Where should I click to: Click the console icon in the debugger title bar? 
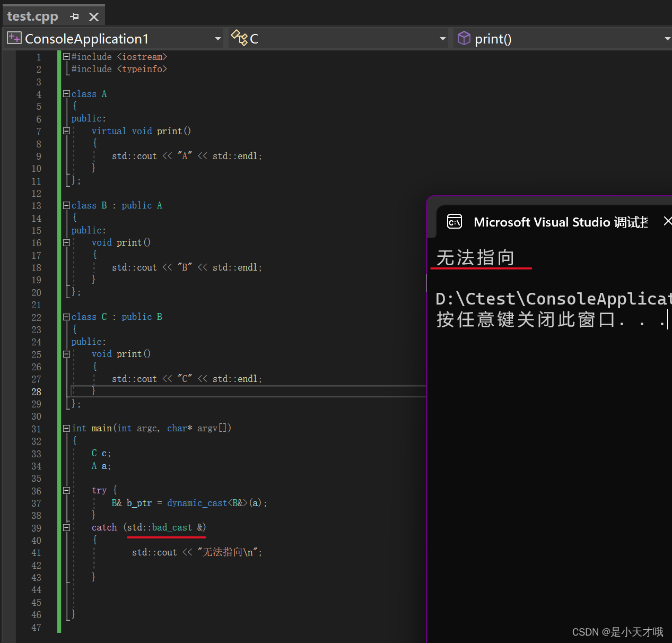point(455,221)
